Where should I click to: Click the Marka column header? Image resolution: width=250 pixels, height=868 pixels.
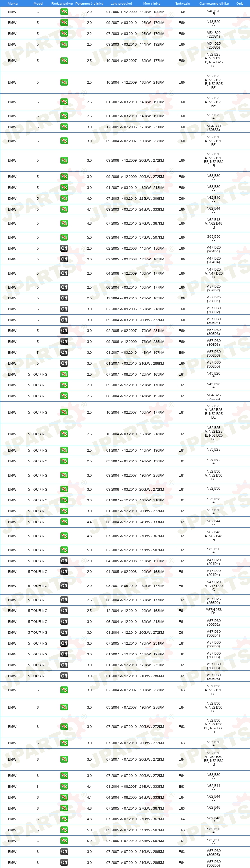click(x=12, y=4)
